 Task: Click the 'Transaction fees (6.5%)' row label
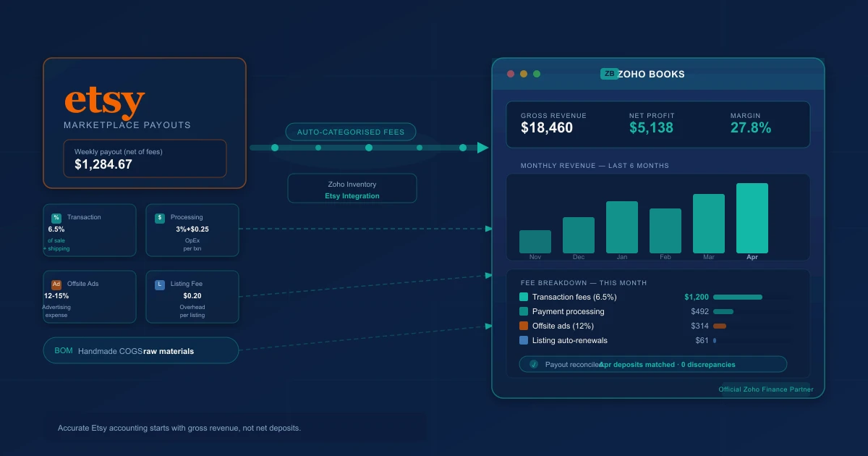[574, 297]
